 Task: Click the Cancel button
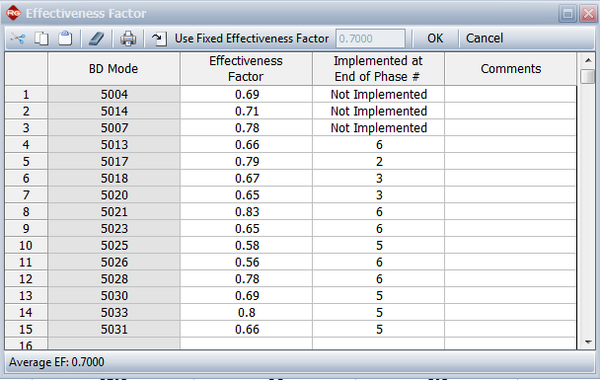[484, 38]
